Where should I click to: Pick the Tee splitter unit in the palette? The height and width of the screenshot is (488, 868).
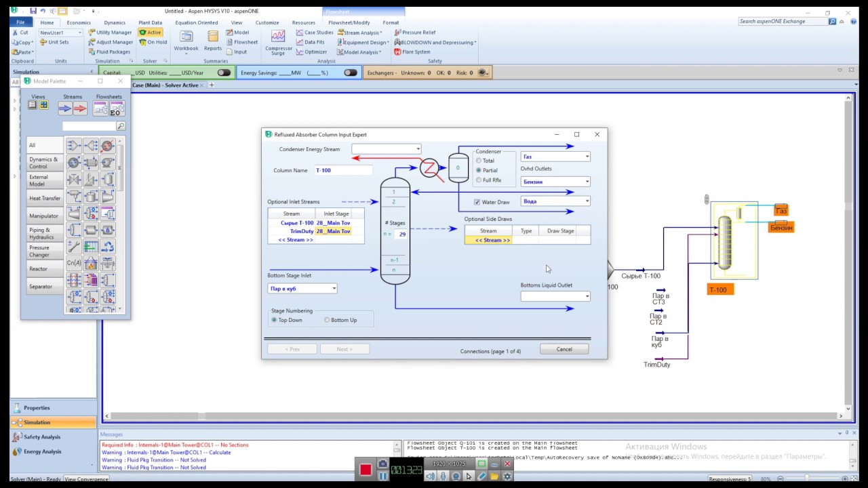[x=91, y=145]
